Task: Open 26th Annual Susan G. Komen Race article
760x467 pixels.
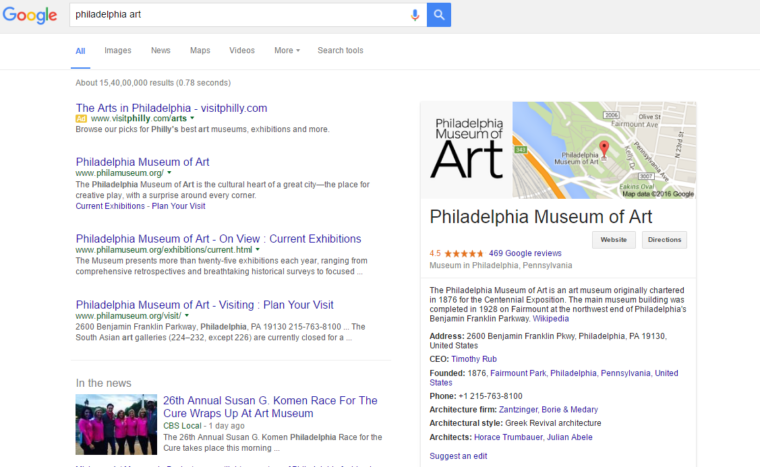Action: point(270,407)
